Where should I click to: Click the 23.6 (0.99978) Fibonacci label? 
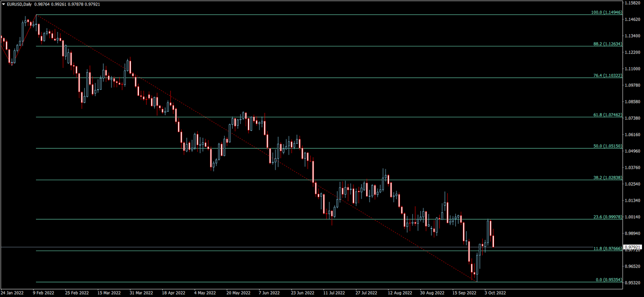pyautogui.click(x=607, y=217)
